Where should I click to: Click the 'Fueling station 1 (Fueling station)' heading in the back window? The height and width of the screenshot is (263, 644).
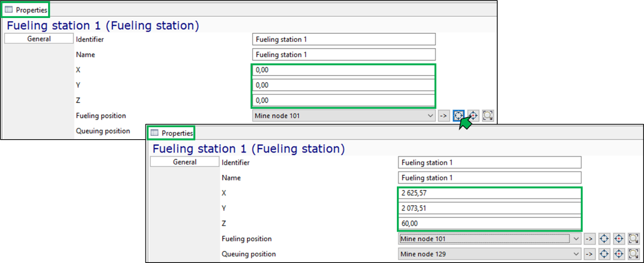pos(103,26)
